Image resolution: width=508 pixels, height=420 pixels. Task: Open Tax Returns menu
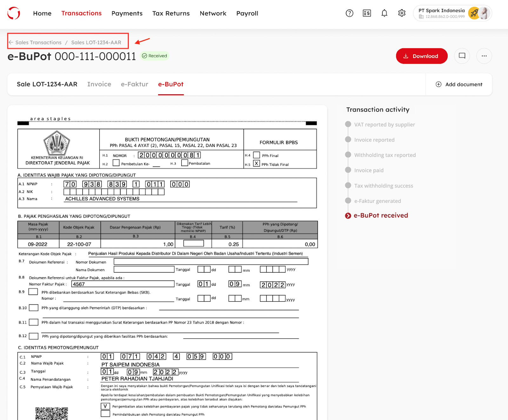pos(171,13)
